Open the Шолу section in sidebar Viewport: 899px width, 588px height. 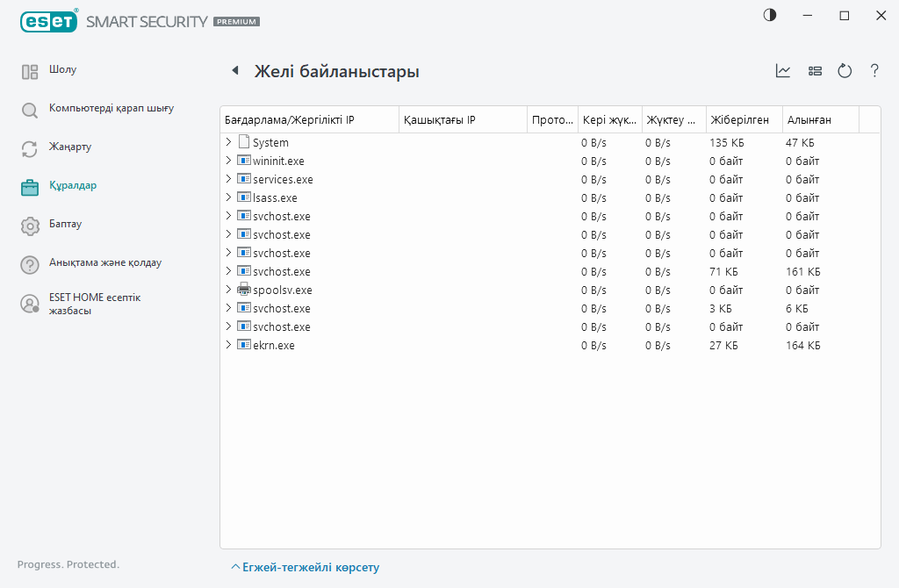pos(62,70)
